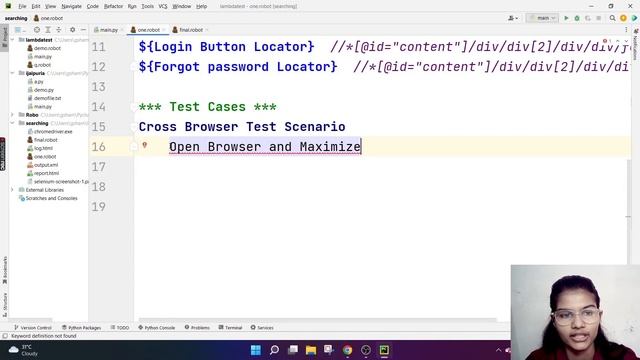
Task: Open the Terminal tool window
Action: pyautogui.click(x=231, y=327)
